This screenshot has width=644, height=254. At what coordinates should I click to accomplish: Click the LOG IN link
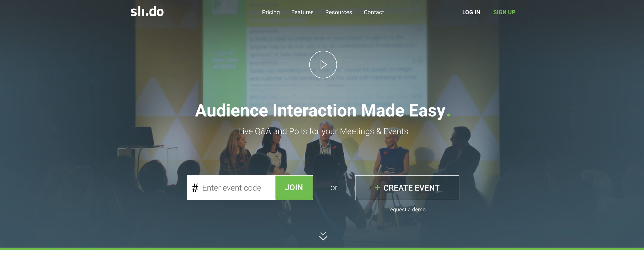tap(471, 12)
